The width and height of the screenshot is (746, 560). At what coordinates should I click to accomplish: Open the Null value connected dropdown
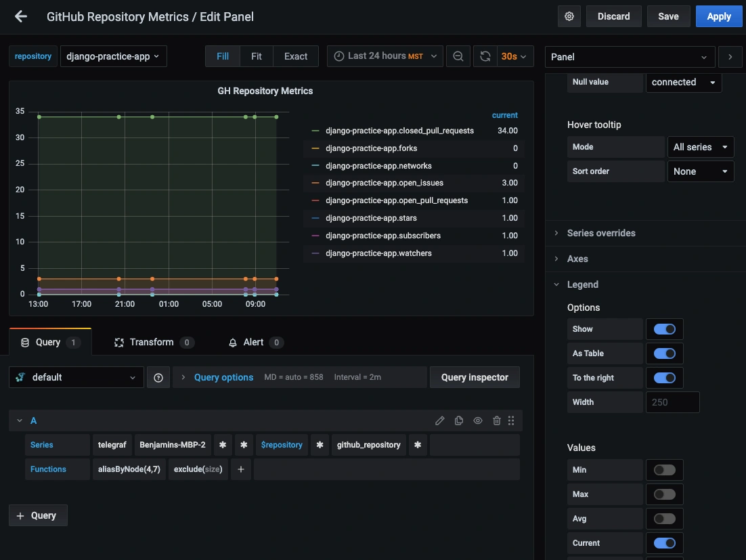click(x=684, y=82)
